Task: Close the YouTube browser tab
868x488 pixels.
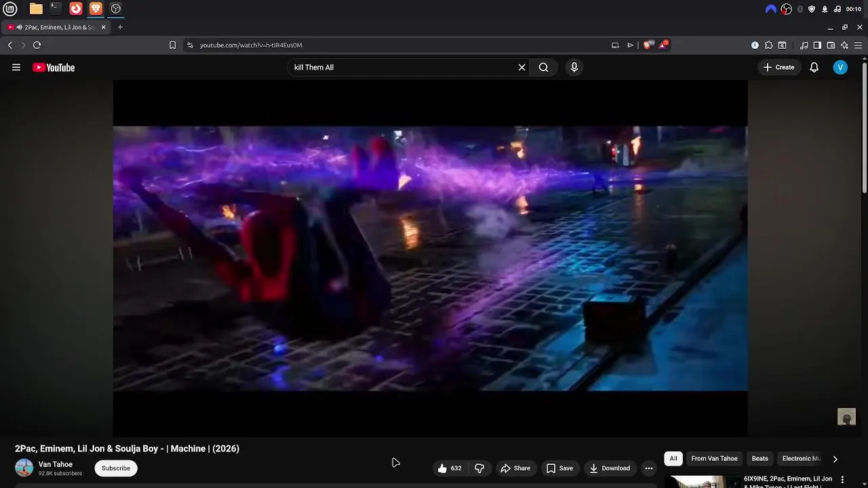Action: 104,27
